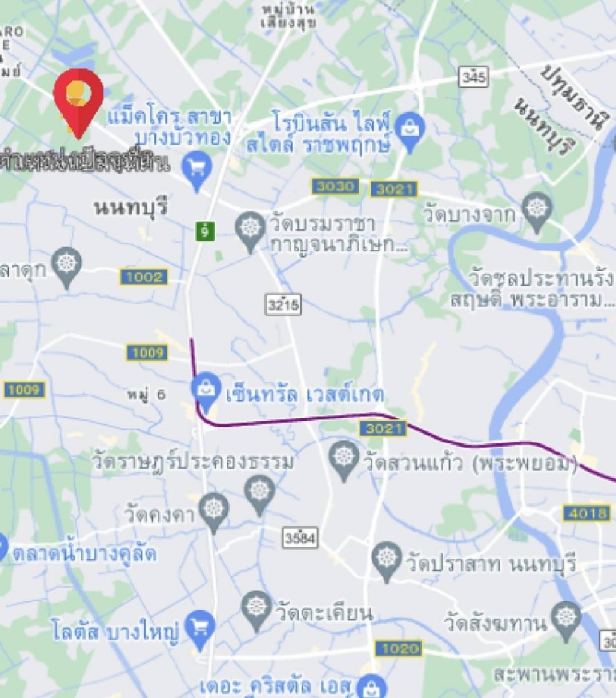Select the highway 4018 road badge
The image size is (616, 698).
pyautogui.click(x=586, y=513)
